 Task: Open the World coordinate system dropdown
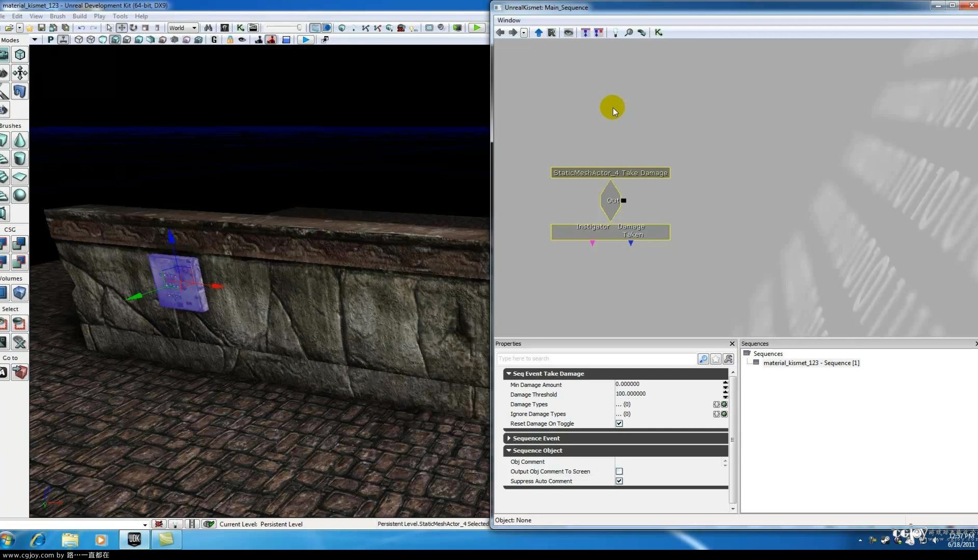[x=183, y=28]
